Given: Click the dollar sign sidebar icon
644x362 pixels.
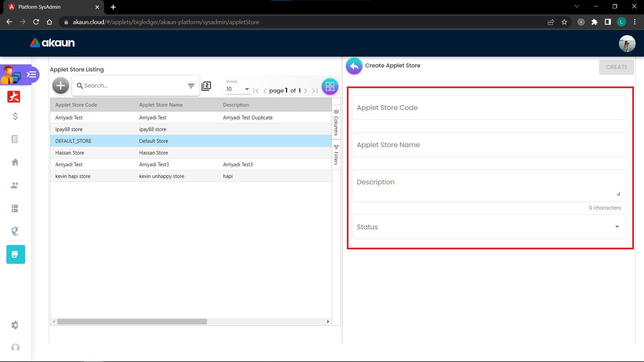Looking at the screenshot, I should click(x=15, y=116).
